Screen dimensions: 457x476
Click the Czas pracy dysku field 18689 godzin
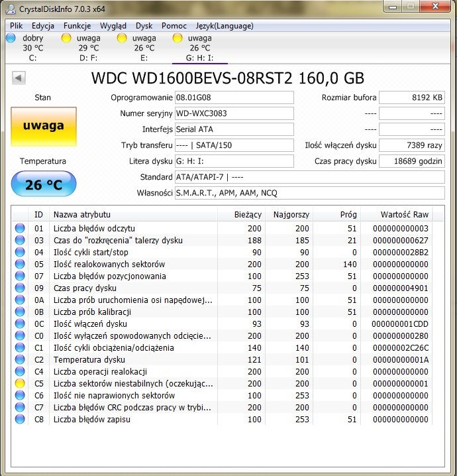(412, 161)
